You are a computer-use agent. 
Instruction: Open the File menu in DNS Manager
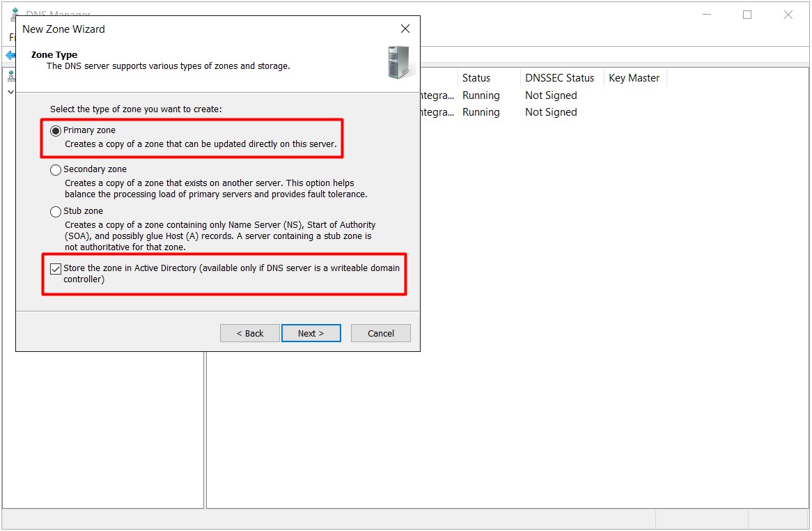[x=12, y=38]
